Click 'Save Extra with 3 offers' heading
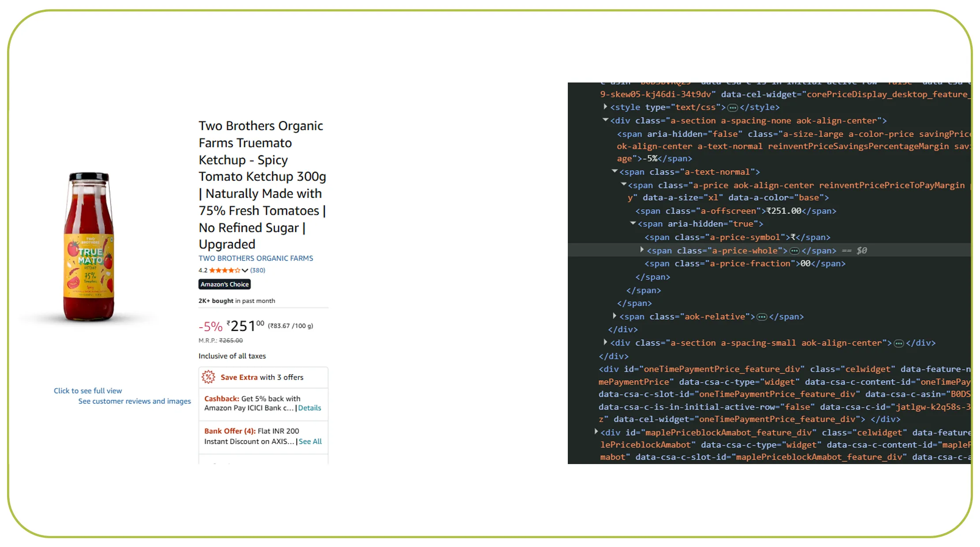Screen dimensions: 980x547 262,377
